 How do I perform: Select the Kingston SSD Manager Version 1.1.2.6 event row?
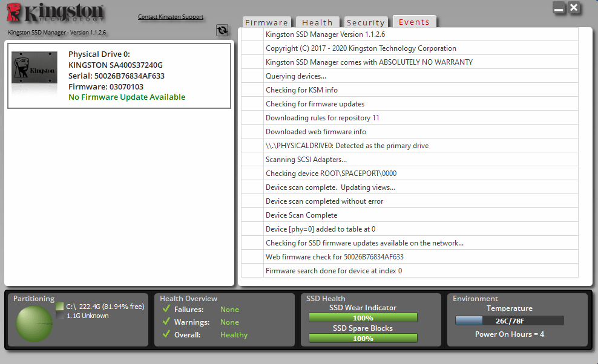pyautogui.click(x=410, y=34)
